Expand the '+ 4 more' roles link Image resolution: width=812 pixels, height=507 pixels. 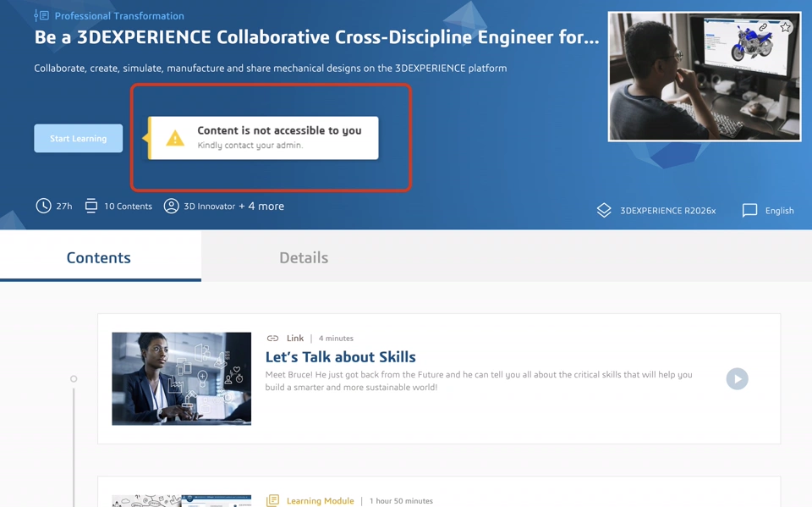click(261, 207)
